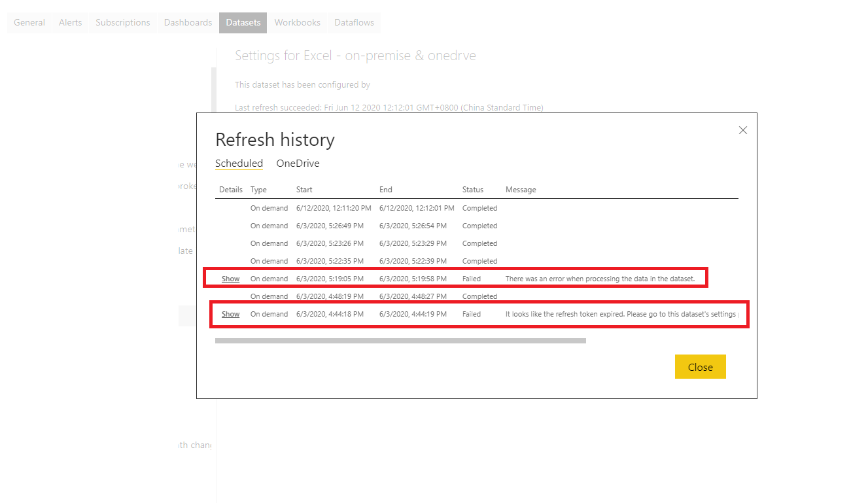Click the Failed status of the 4:44:18 PM refresh
This screenshot has width=868, height=503.
tap(472, 314)
